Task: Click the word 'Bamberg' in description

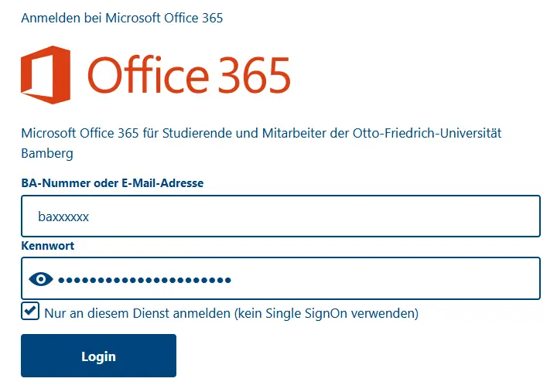Action: pyautogui.click(x=47, y=154)
